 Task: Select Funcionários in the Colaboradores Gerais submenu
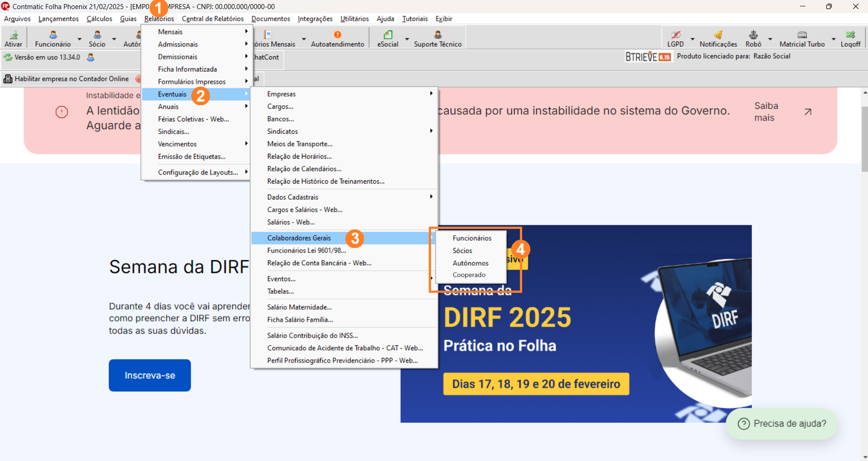[471, 238]
